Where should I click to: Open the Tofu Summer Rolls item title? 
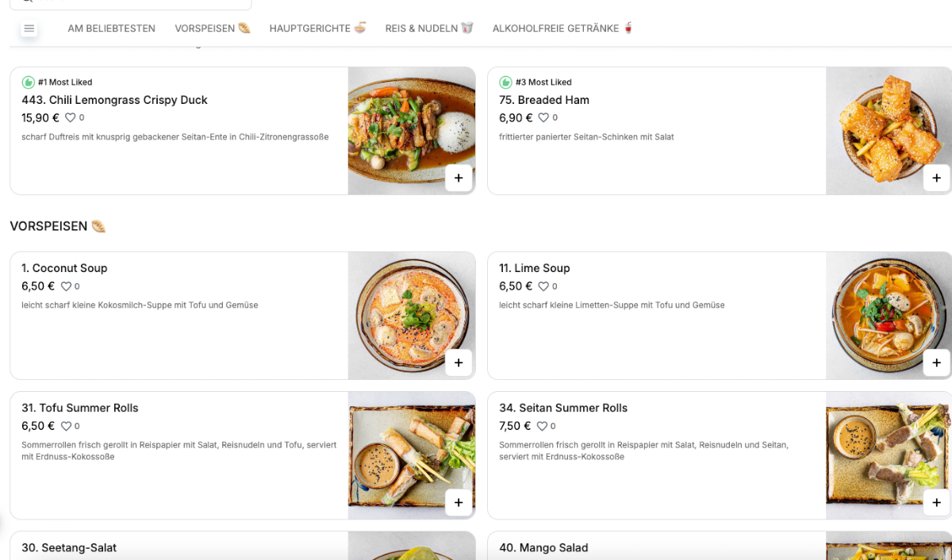tap(80, 408)
